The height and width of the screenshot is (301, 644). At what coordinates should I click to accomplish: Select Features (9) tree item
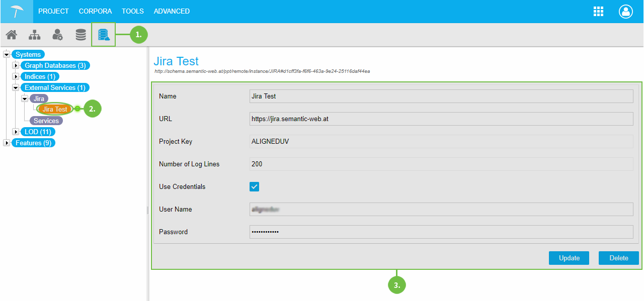[x=33, y=143]
